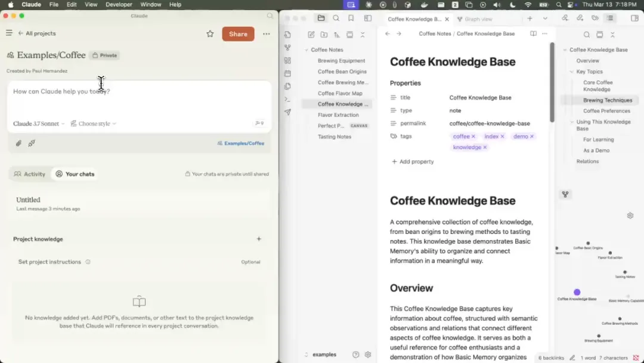The image size is (644, 363).
Task: Open the Claude sidebar hamburger menu
Action: pyautogui.click(x=9, y=33)
